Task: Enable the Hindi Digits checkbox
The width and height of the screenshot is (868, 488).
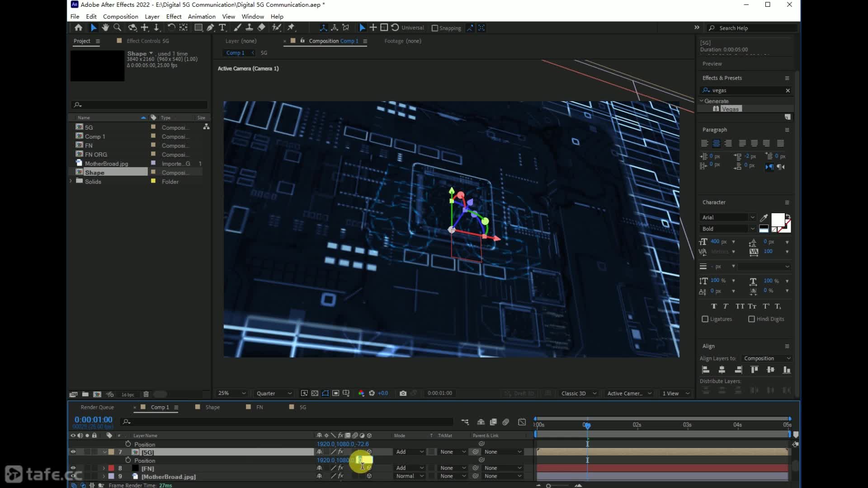Action: (751, 319)
